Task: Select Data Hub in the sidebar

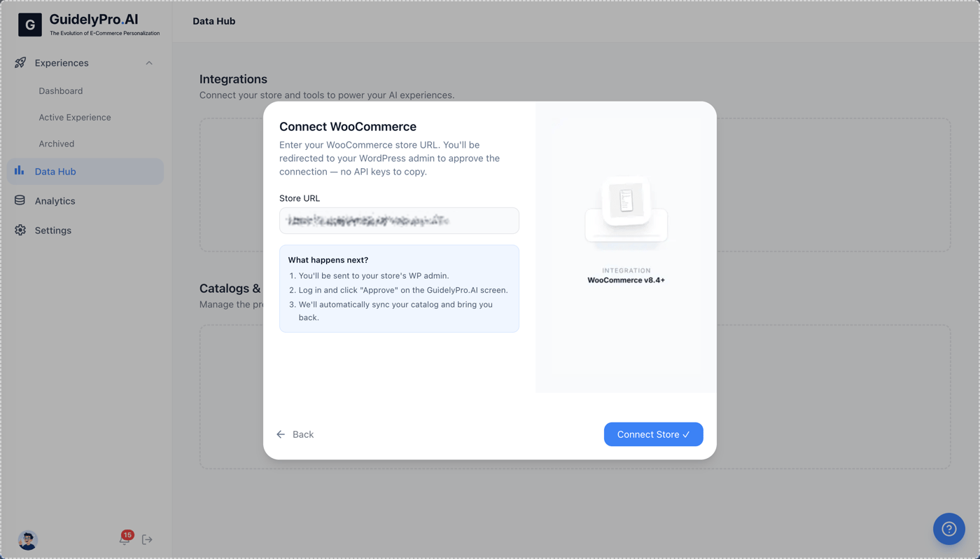Action: [x=85, y=172]
